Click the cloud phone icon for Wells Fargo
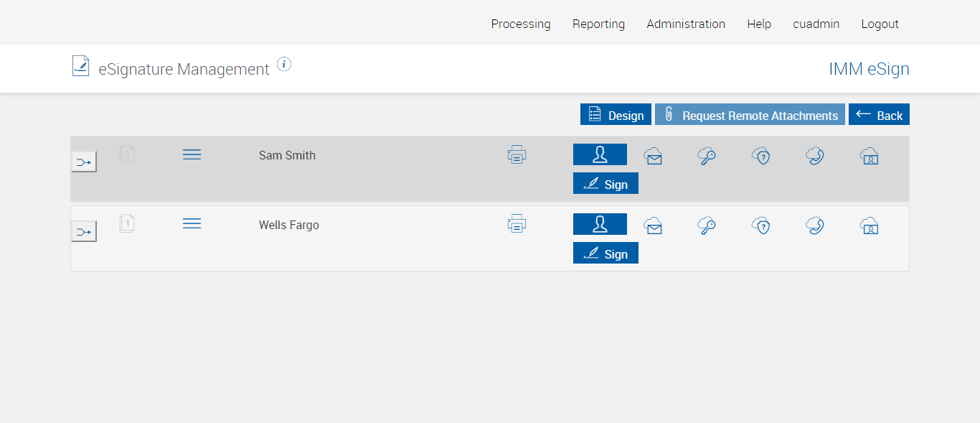 [814, 226]
